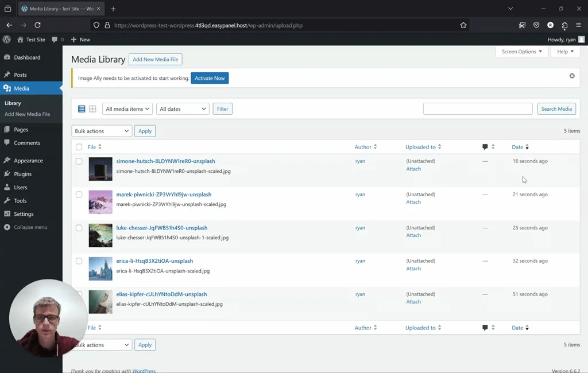This screenshot has width=588, height=373.
Task: Open the All media items dropdown
Action: click(x=127, y=108)
